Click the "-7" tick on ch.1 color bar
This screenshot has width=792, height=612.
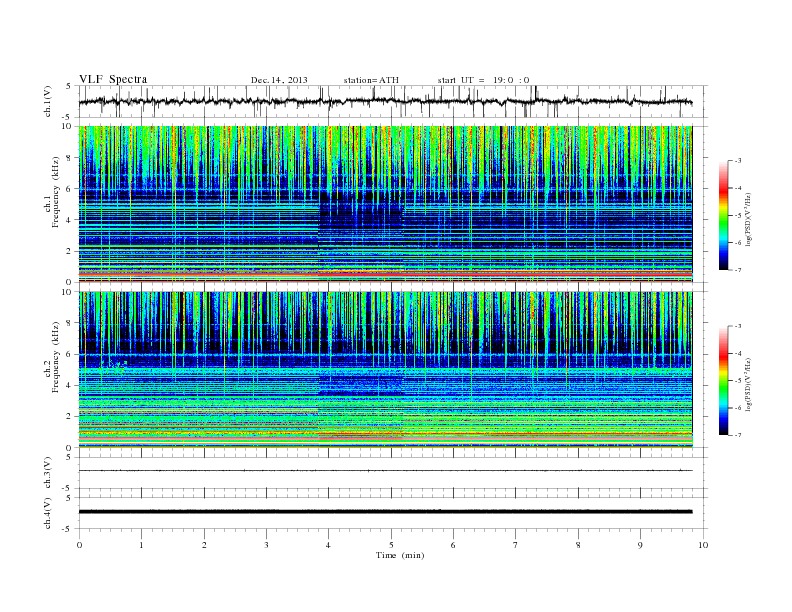coord(737,270)
